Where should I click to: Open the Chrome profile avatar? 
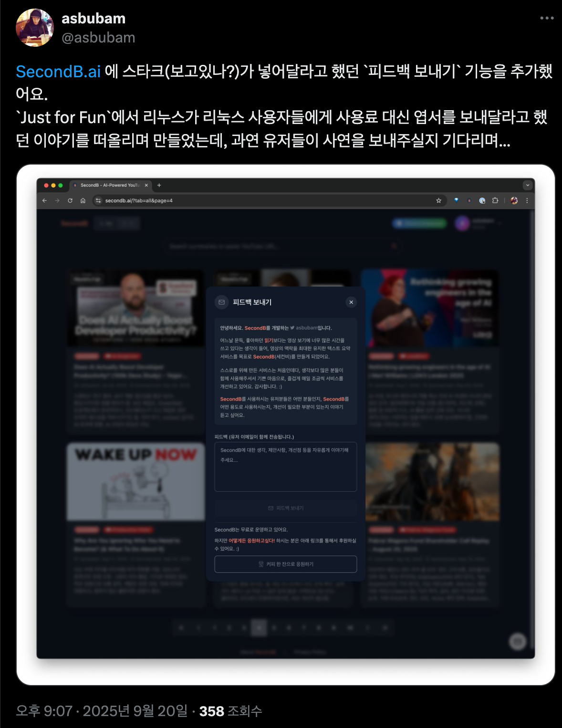pos(514,200)
